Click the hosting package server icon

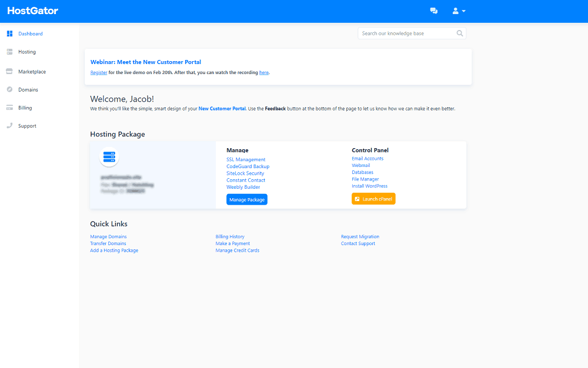[x=109, y=156]
